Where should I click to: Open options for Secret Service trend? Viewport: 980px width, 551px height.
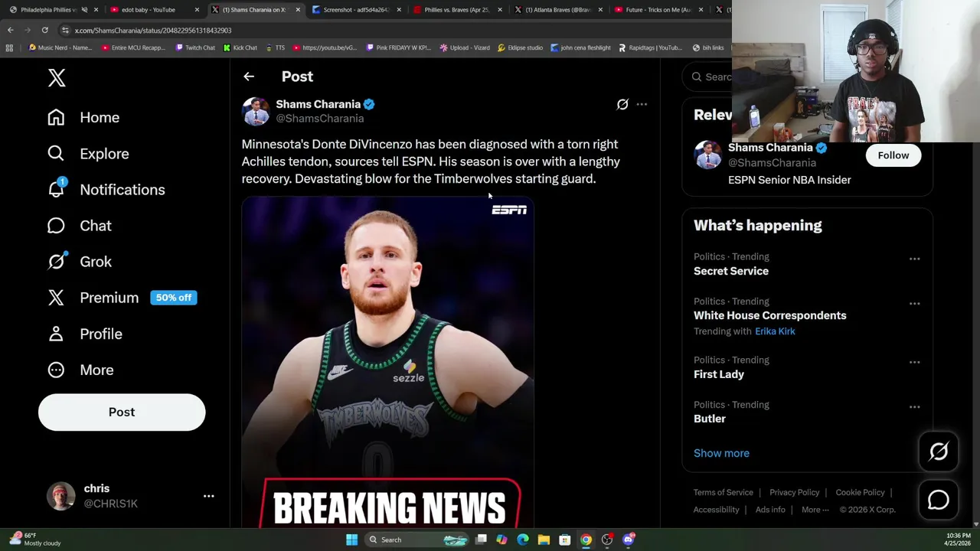[914, 259]
